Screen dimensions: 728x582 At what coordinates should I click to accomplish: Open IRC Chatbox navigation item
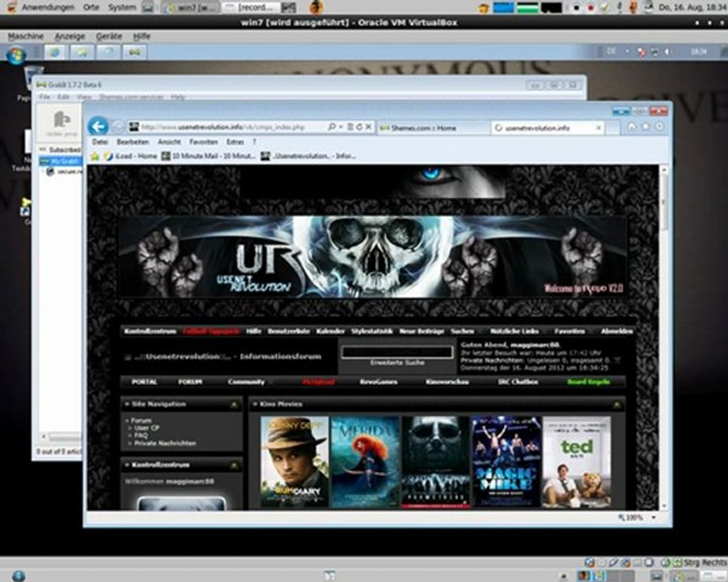click(x=518, y=382)
